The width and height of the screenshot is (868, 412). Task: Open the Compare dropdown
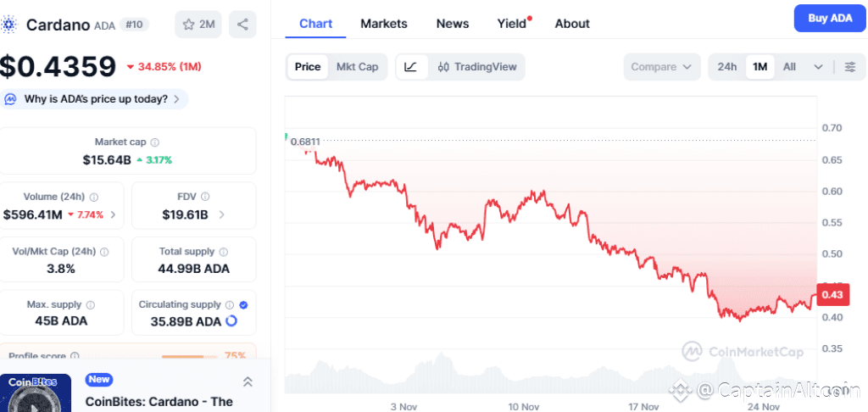[662, 67]
